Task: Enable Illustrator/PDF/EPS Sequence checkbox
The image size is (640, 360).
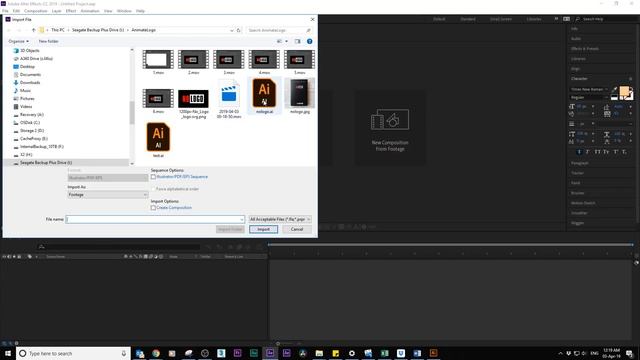Action: [x=153, y=177]
